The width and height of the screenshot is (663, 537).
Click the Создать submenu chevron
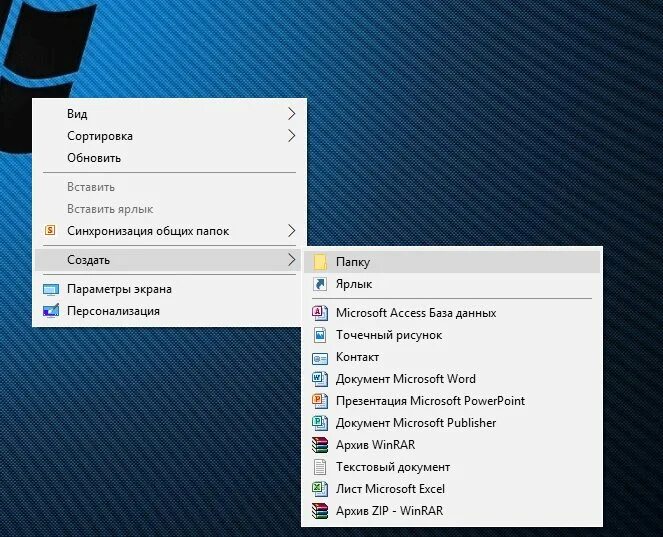pyautogui.click(x=291, y=260)
